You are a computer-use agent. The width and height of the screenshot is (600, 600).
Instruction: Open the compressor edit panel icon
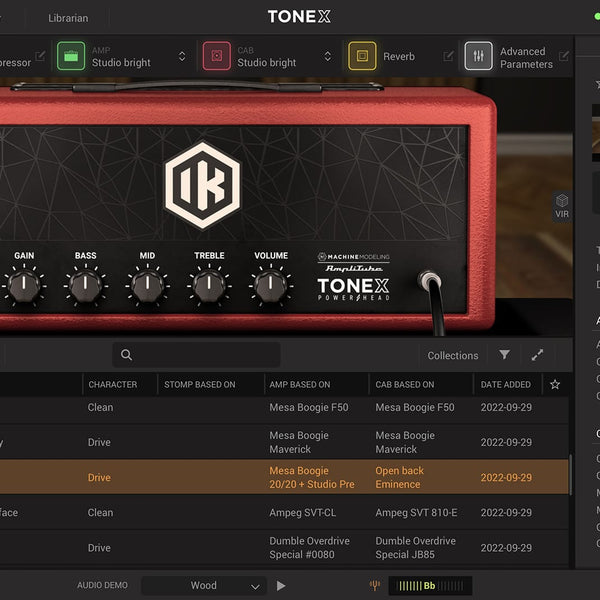(x=40, y=56)
